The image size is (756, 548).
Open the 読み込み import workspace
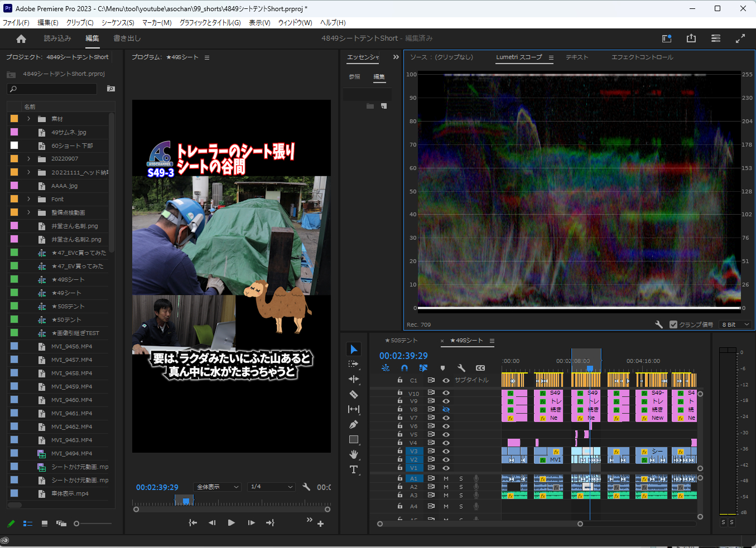57,38
